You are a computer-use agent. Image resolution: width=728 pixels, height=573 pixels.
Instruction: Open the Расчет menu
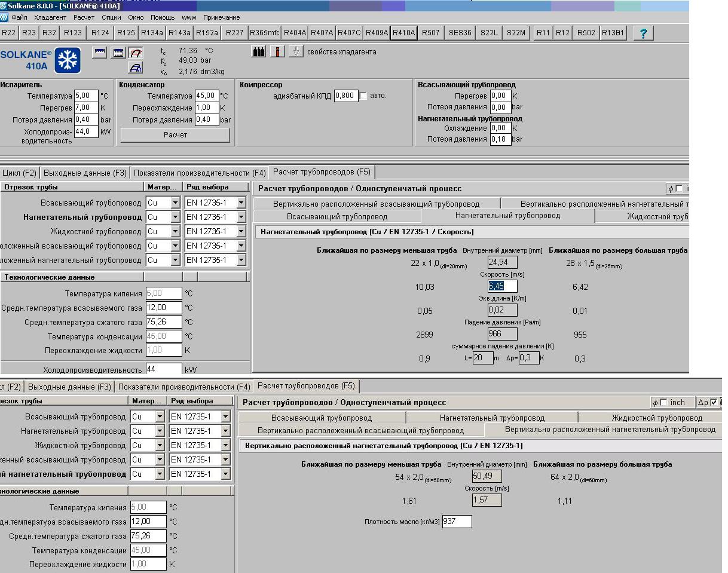pos(84,17)
